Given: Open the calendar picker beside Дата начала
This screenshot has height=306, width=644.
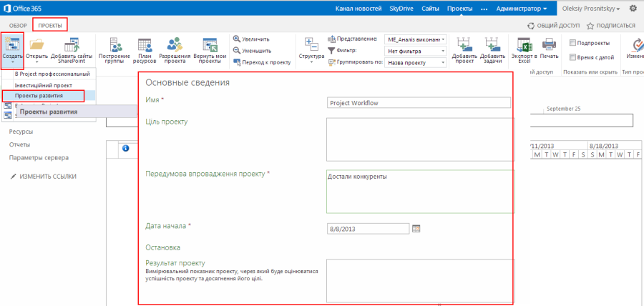Looking at the screenshot, I should 416,229.
